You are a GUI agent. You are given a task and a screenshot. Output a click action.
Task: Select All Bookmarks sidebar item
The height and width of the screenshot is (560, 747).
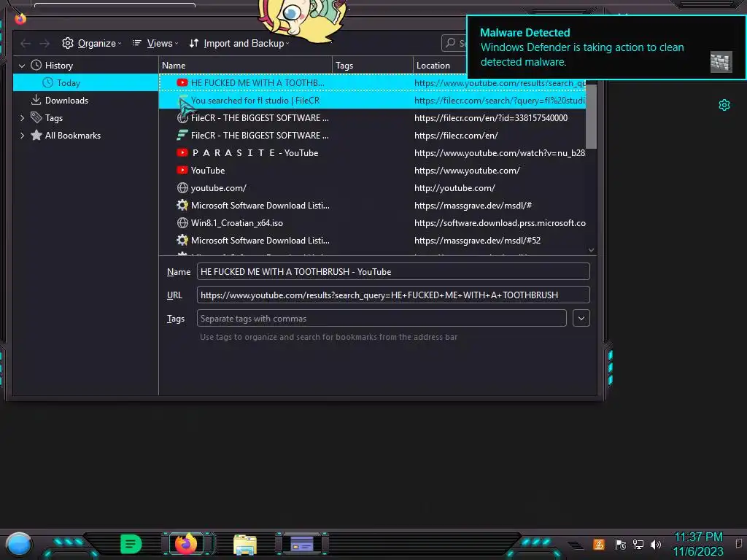click(x=72, y=136)
